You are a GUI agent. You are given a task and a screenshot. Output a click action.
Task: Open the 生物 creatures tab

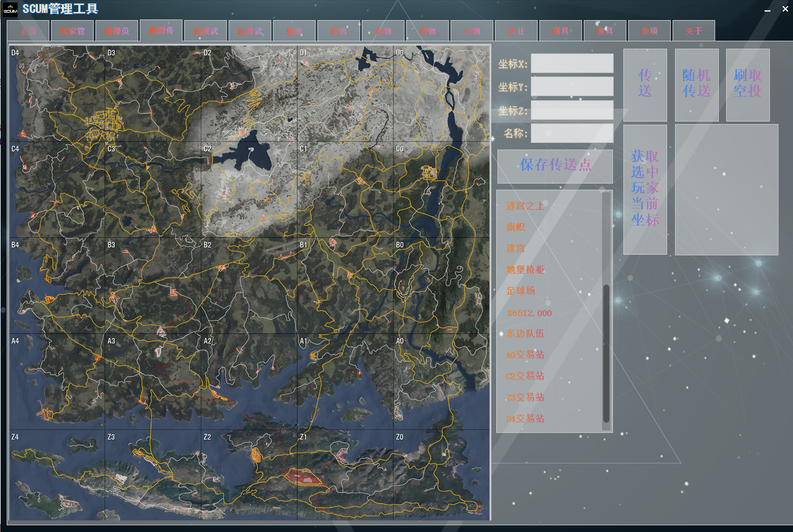point(472,31)
